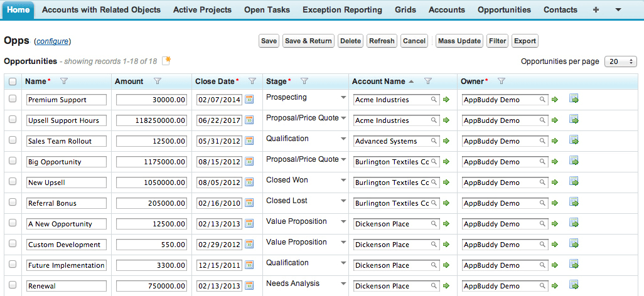
Task: Open the Active Projects tab
Action: (x=202, y=10)
